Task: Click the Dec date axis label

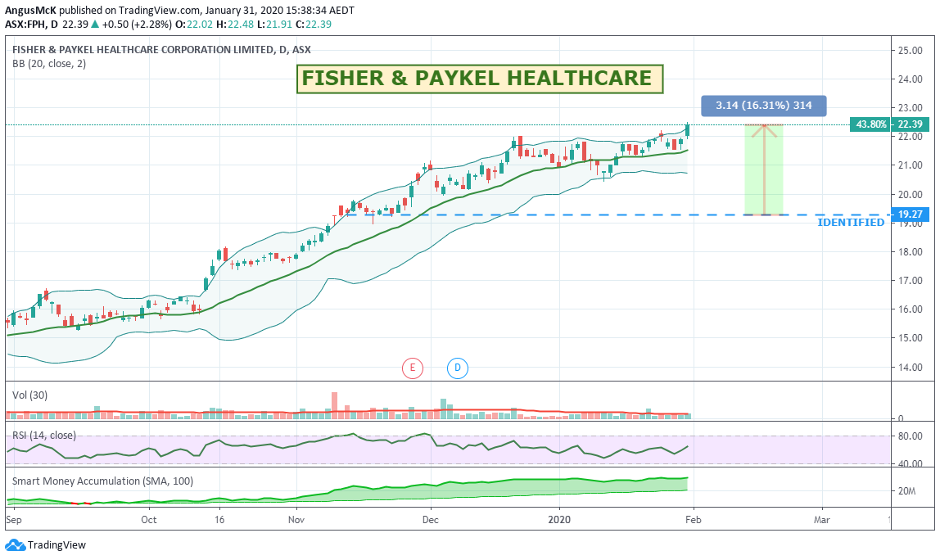Action: tap(431, 519)
